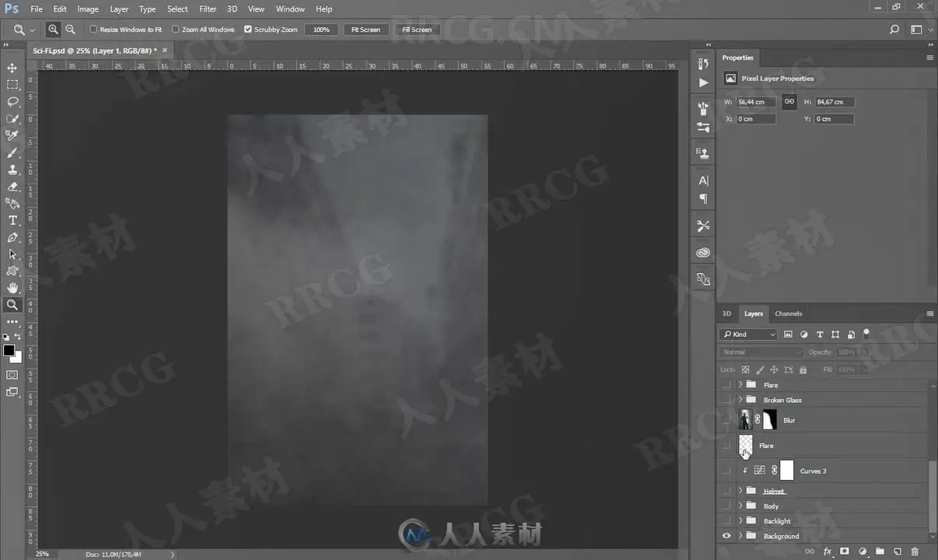Expand the Backlight group
This screenshot has width=938, height=560.
pos(740,521)
